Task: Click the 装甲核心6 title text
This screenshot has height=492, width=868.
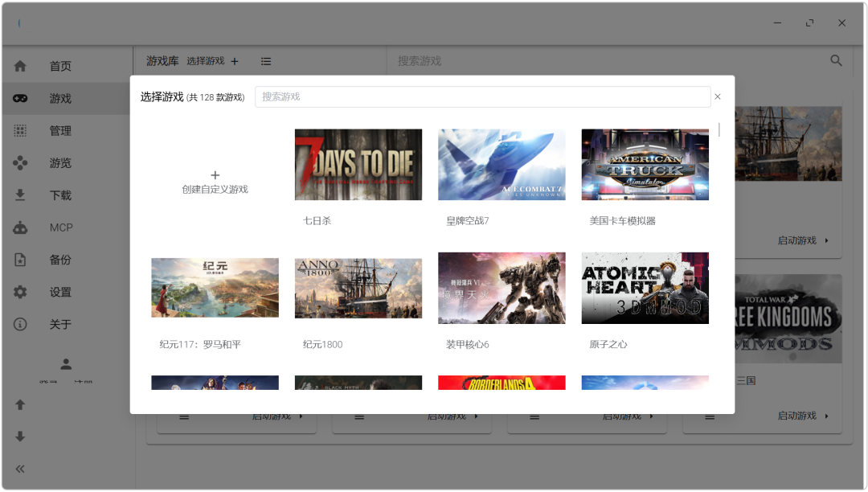Action: click(x=468, y=344)
